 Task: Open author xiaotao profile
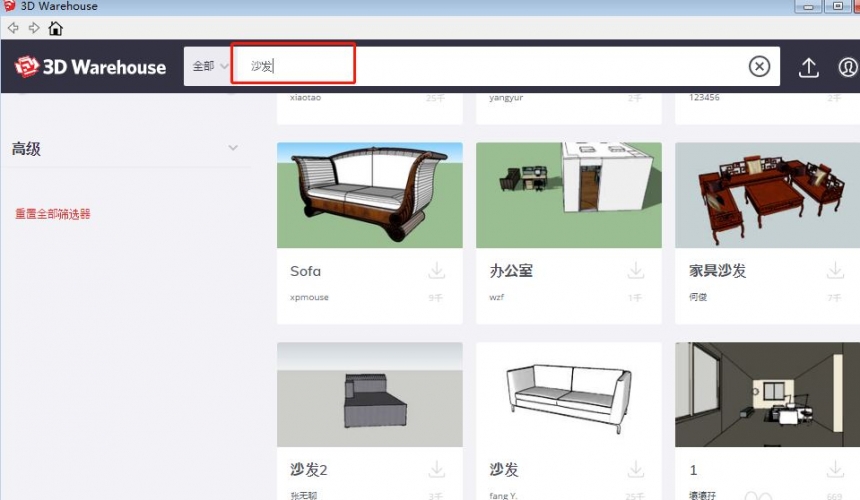point(305,98)
